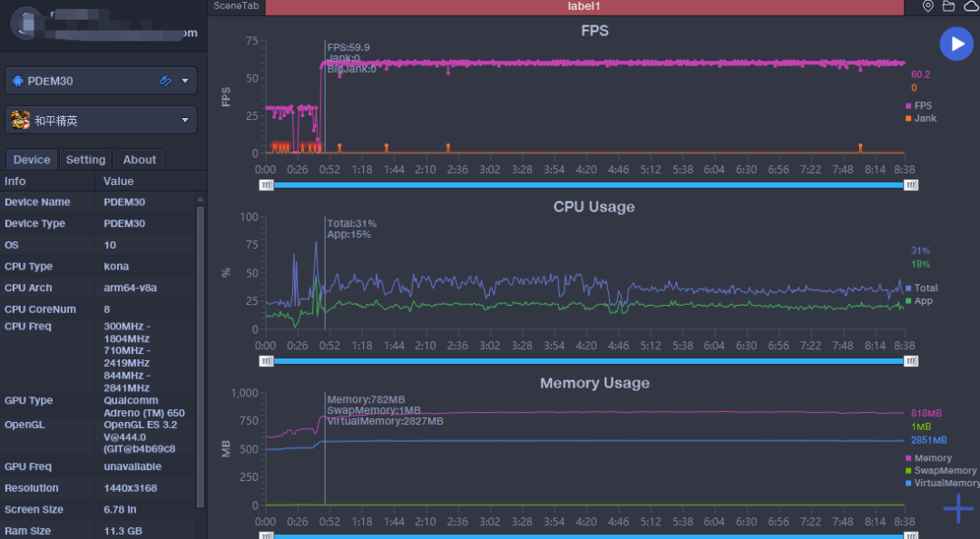The height and width of the screenshot is (539, 980).
Task: Click the USB connection icon beside PDEM30
Action: coord(165,81)
